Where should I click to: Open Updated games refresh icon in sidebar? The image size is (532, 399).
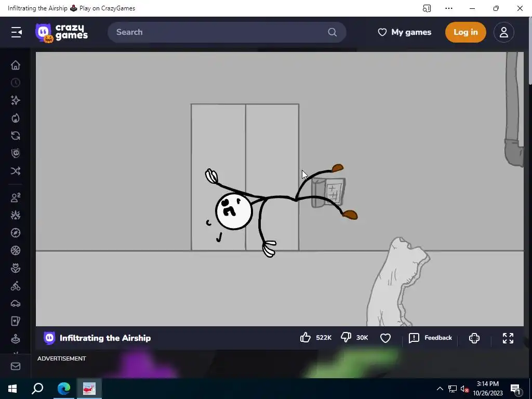[15, 136]
